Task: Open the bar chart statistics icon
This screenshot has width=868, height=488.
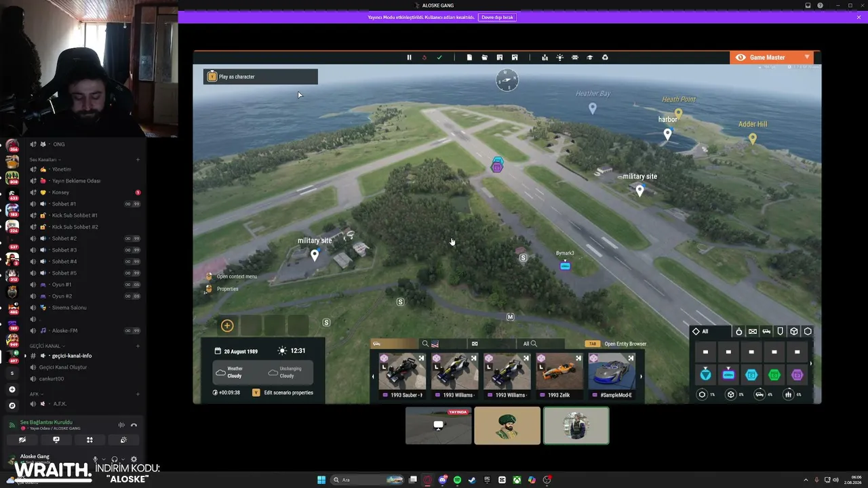Action: 545,58
